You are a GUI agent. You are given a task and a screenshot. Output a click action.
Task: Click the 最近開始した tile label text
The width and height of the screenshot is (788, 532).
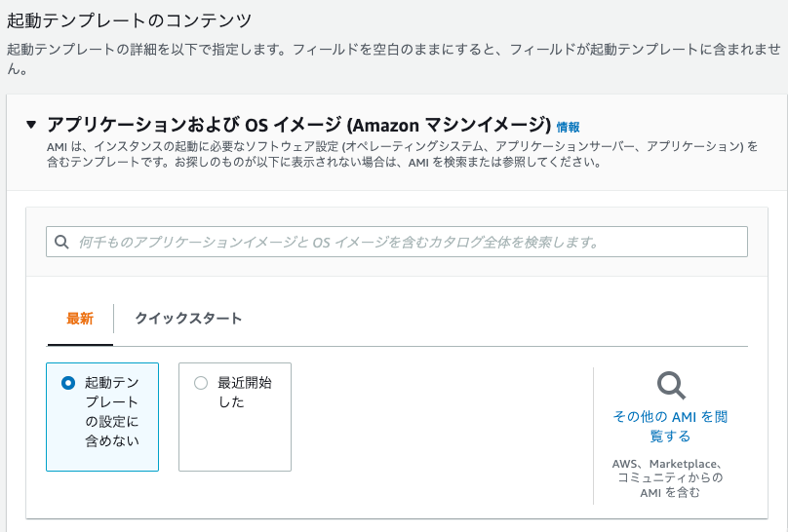245,392
